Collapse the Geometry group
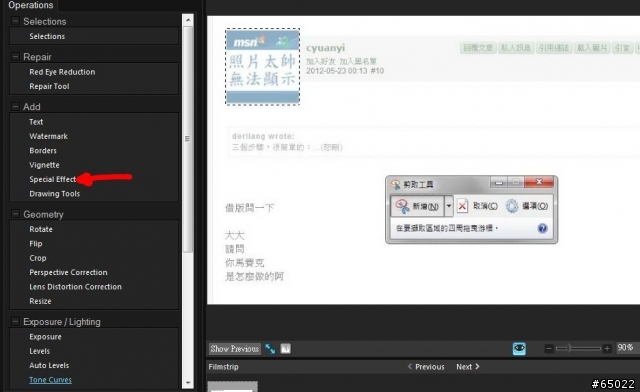The image size is (640, 392). pos(15,214)
